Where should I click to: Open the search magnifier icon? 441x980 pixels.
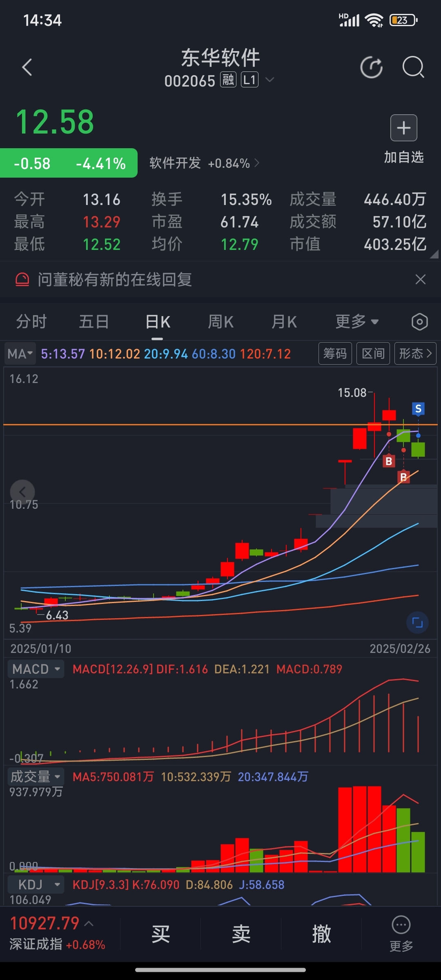click(413, 67)
